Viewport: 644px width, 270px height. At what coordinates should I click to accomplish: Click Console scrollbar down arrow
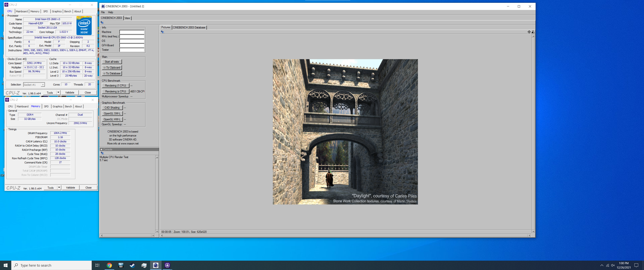pyautogui.click(x=157, y=231)
